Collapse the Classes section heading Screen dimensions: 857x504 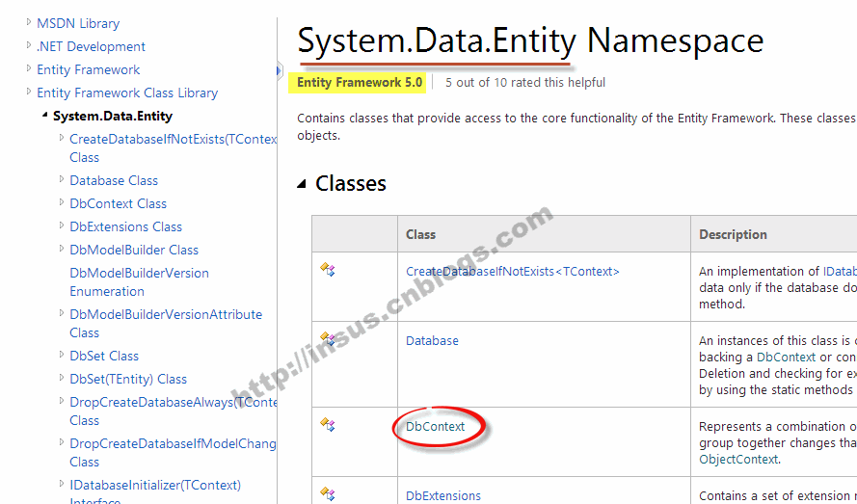tap(302, 184)
